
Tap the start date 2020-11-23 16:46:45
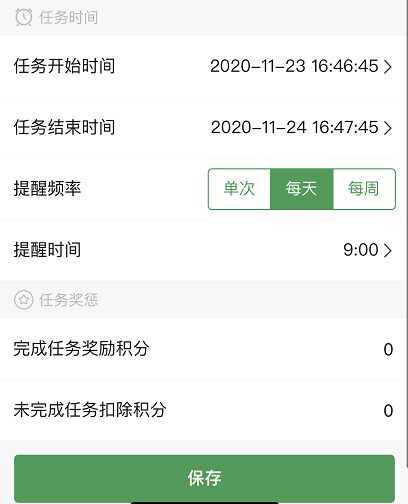[294, 66]
